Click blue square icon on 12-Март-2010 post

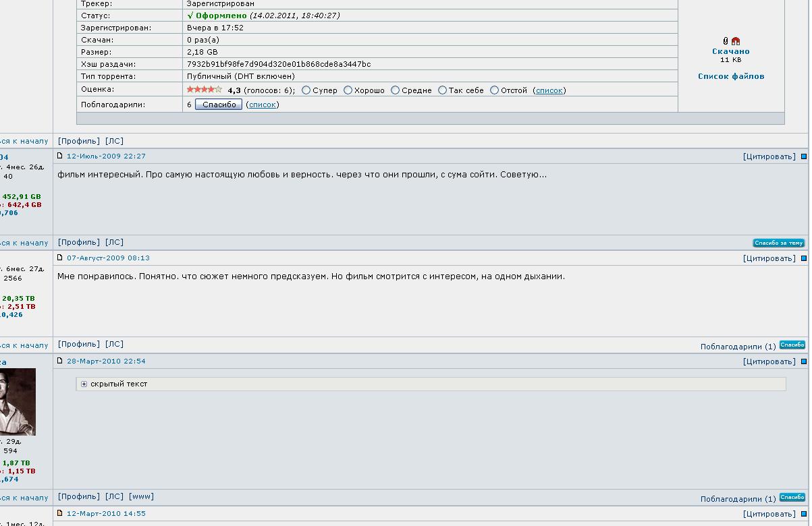804,514
